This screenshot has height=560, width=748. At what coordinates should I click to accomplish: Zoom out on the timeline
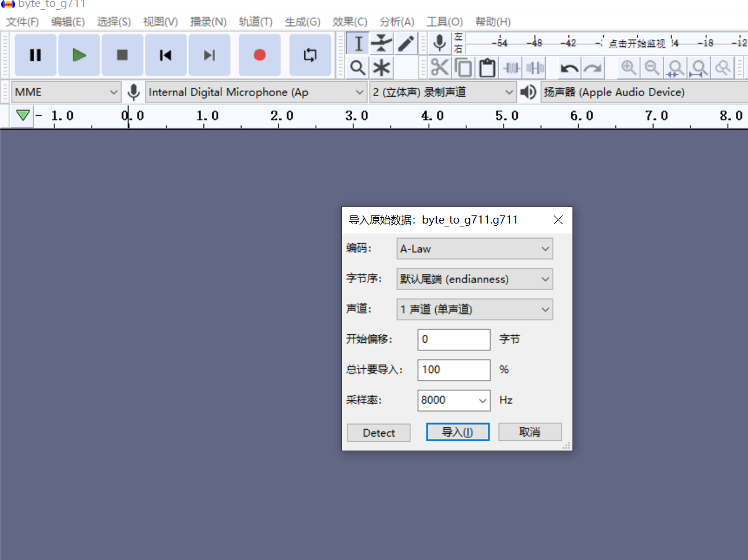[652, 68]
